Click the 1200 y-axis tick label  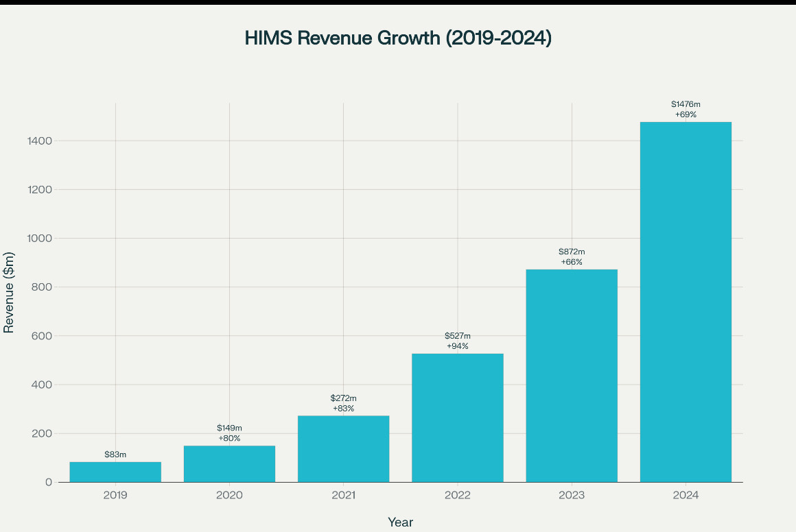coord(40,190)
